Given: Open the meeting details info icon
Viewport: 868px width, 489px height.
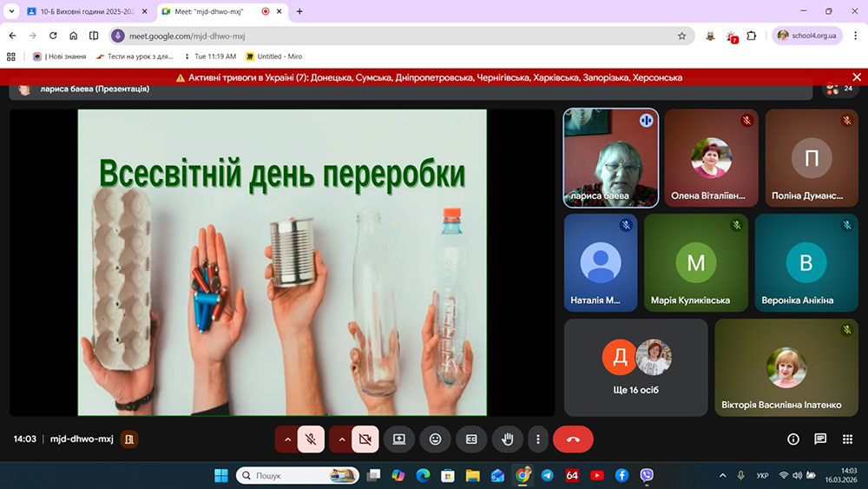Looking at the screenshot, I should click(792, 439).
